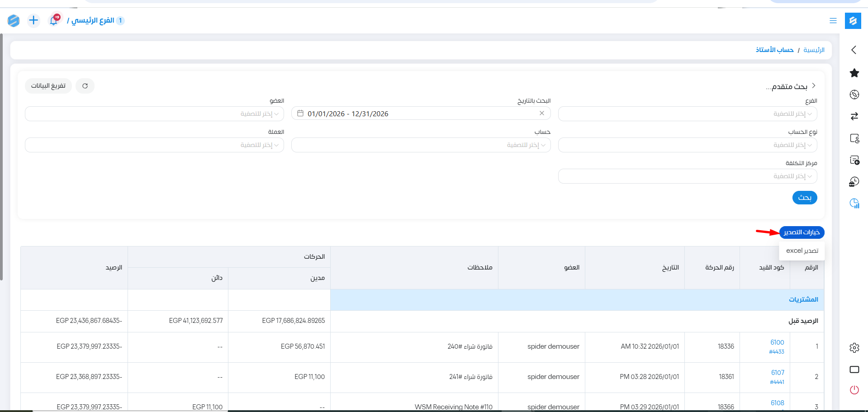Click the refresh icon button
868x412 pixels.
point(85,86)
